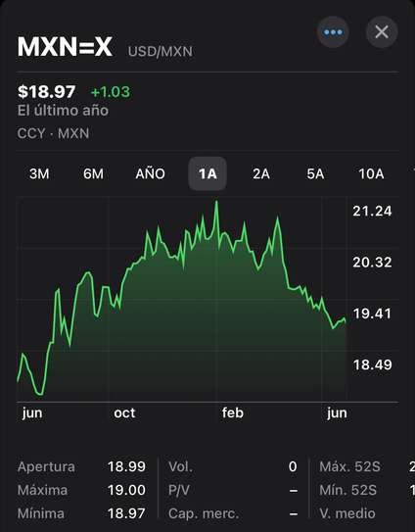
Task: Click the feb label on the axis
Action: (x=233, y=412)
